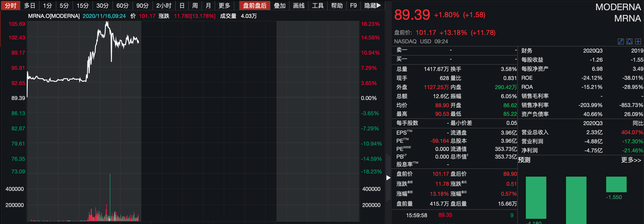Switch to the 周 weekly chart tab

(x=195, y=5)
